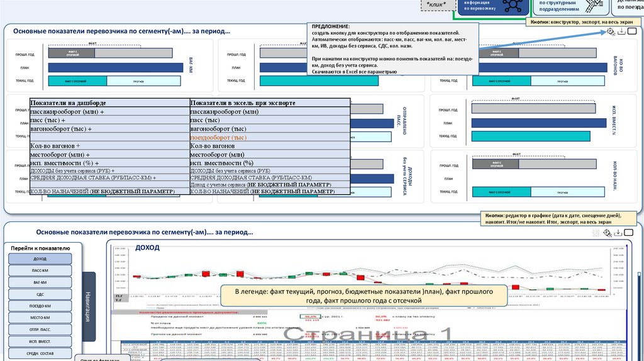
Task: Click the network node icon on blue tab
Action: pos(513,6)
